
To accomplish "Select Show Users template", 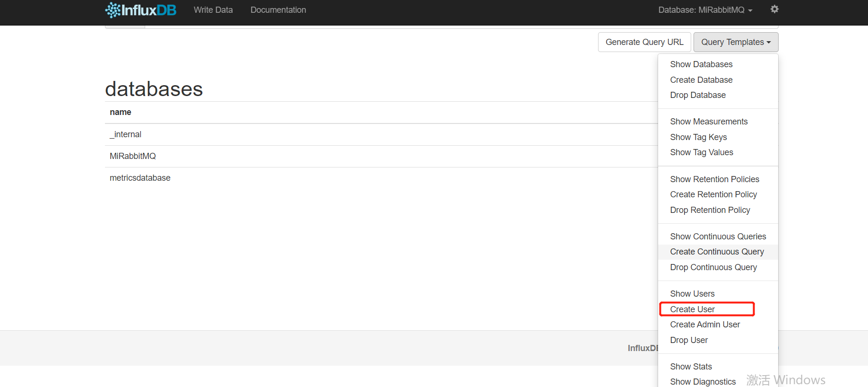I will coord(718,294).
